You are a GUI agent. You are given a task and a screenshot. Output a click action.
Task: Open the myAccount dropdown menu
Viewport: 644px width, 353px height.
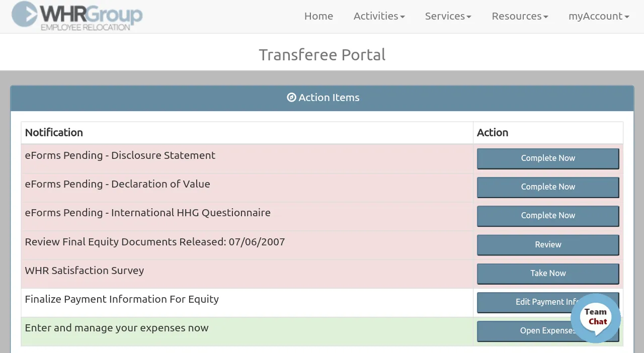(x=599, y=16)
